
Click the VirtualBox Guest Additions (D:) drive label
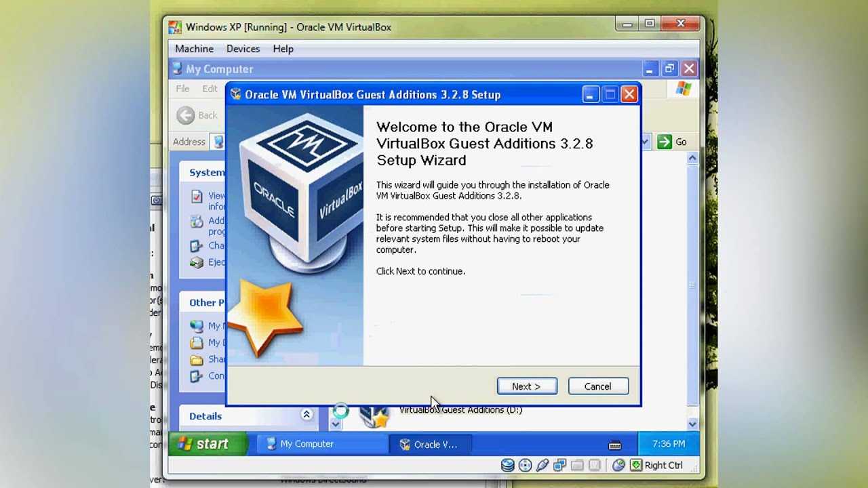pyautogui.click(x=460, y=410)
